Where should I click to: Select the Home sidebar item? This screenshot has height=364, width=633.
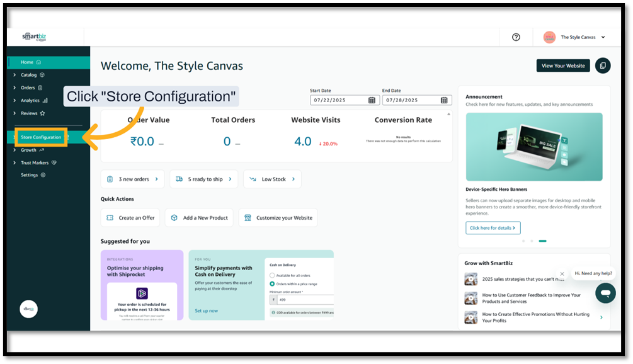click(x=27, y=62)
